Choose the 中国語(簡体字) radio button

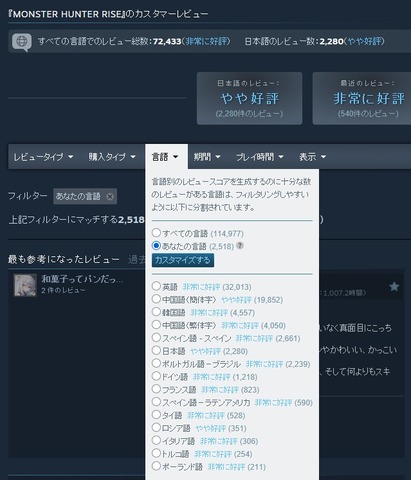156,299
